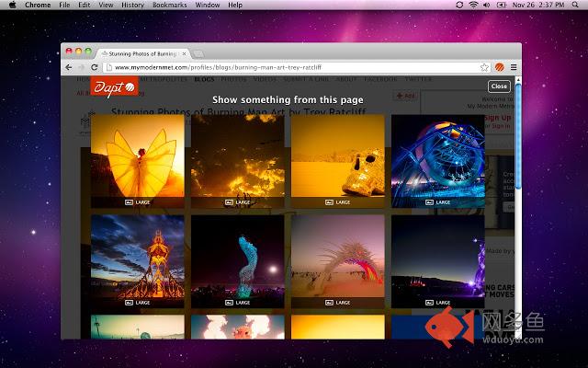Open the File menu

64,5
